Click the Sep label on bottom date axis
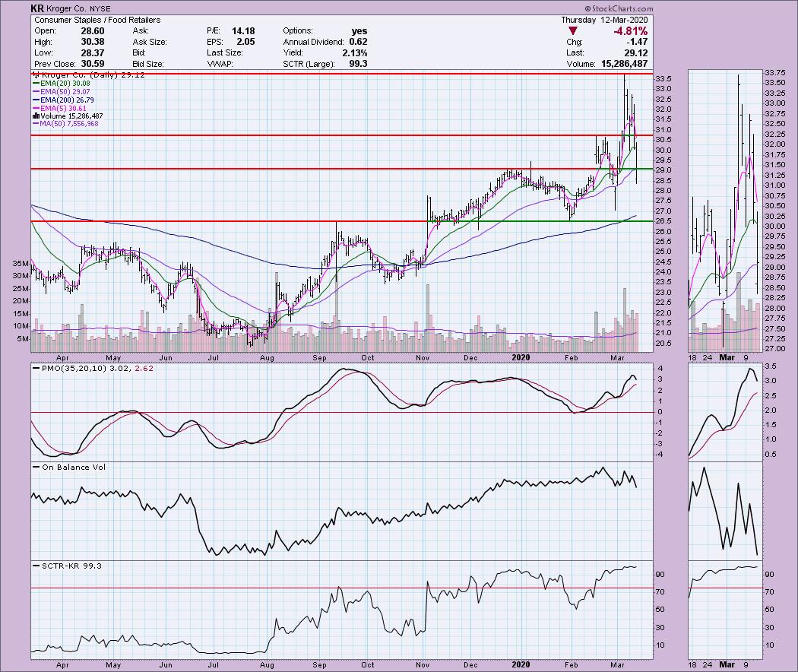 [319, 665]
